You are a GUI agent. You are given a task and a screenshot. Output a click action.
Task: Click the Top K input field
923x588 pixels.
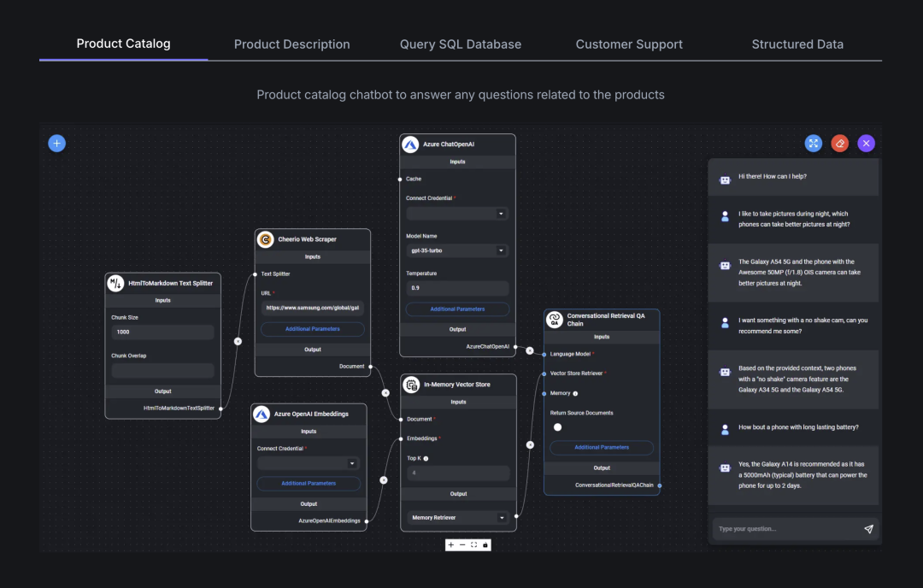pyautogui.click(x=458, y=473)
